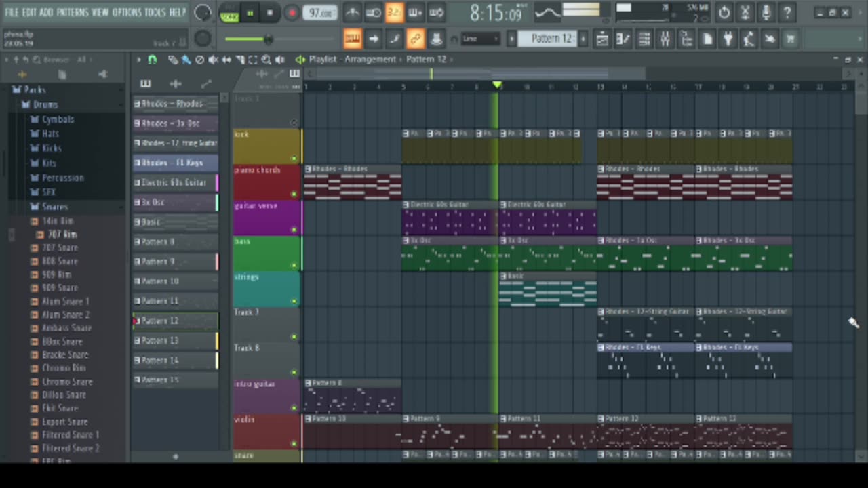Show audio clips in the picker panel
Image resolution: width=868 pixels, height=488 pixels.
pos(176,83)
